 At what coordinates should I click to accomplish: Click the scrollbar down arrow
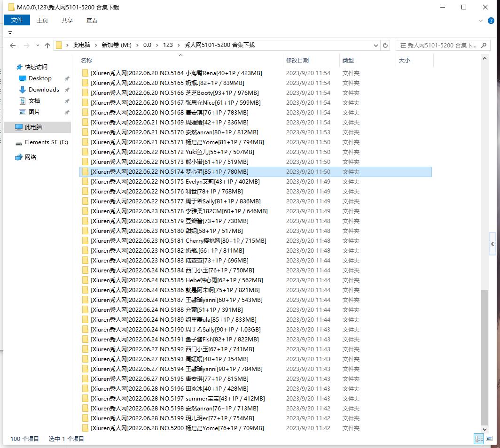(484, 429)
